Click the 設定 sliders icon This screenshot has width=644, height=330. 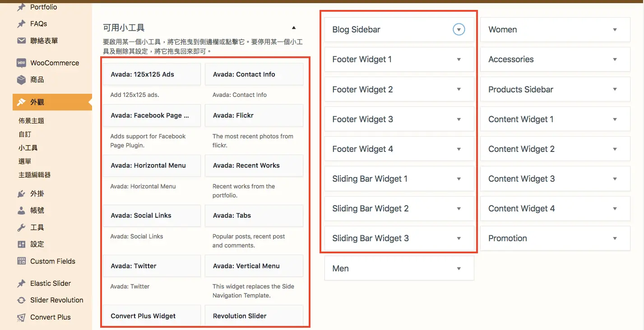[x=21, y=244]
